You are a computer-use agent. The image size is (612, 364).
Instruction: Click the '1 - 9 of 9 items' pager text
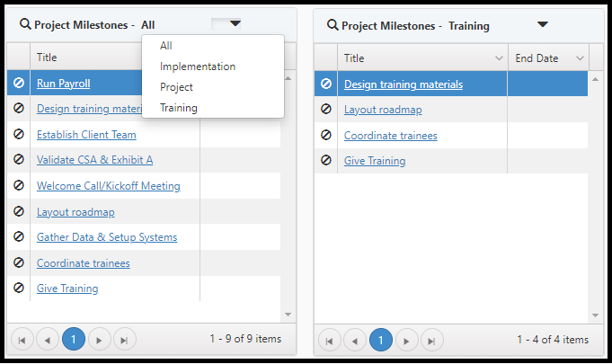point(245,339)
